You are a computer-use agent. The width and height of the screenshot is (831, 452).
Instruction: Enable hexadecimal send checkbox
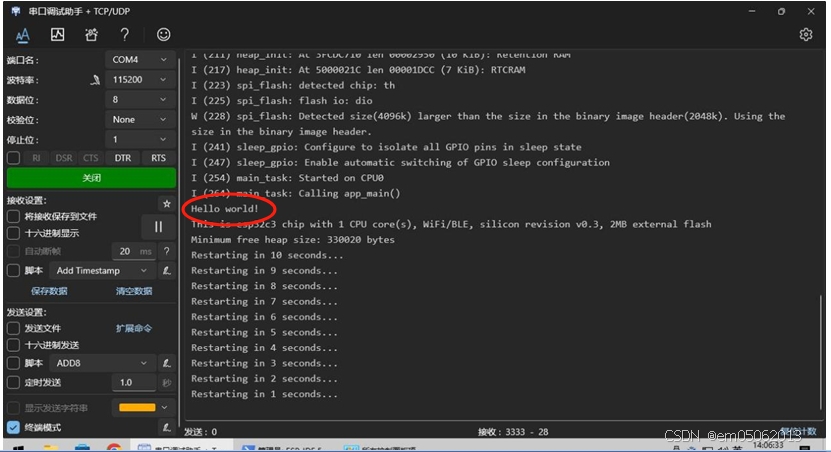click(x=14, y=345)
